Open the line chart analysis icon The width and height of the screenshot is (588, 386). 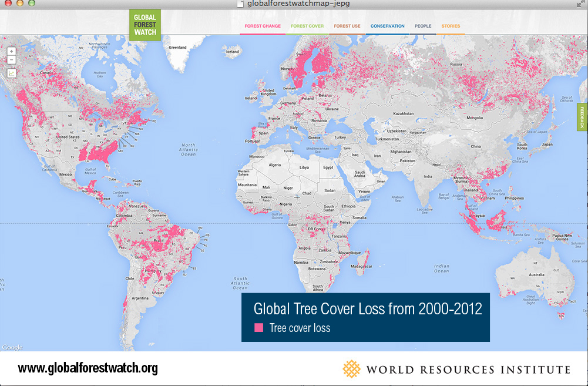12,73
